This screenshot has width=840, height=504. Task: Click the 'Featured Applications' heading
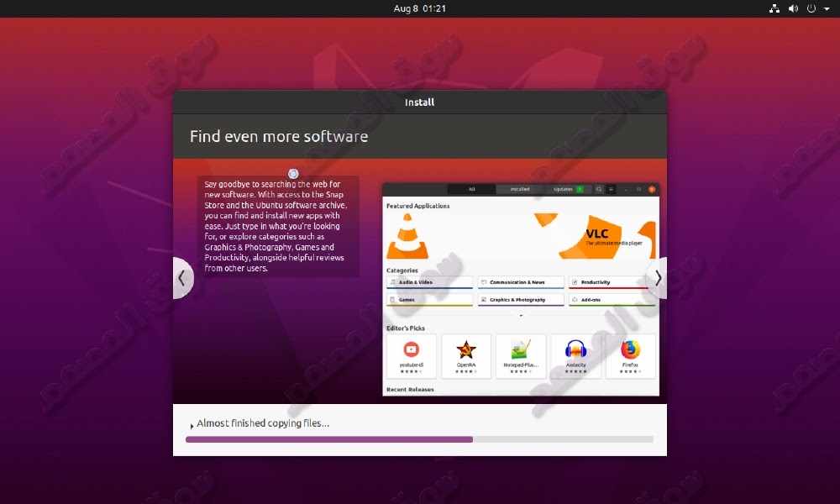pyautogui.click(x=417, y=206)
